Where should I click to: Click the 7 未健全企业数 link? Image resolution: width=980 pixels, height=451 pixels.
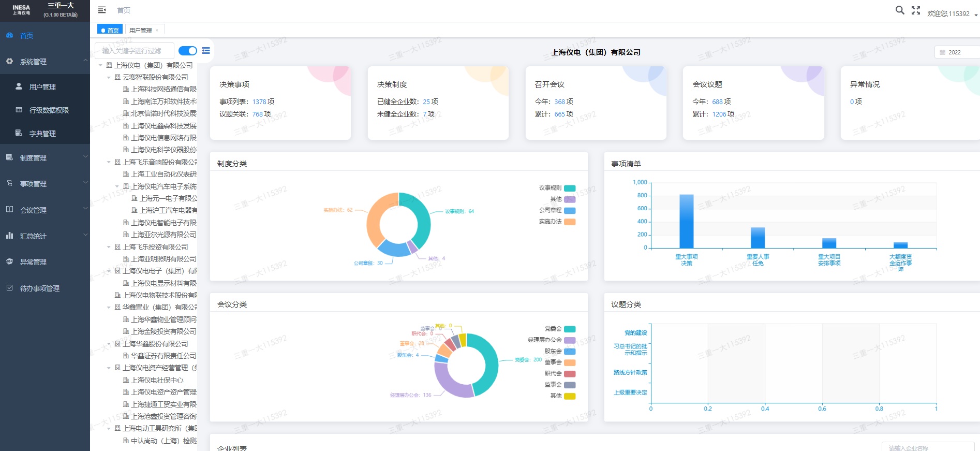(425, 114)
